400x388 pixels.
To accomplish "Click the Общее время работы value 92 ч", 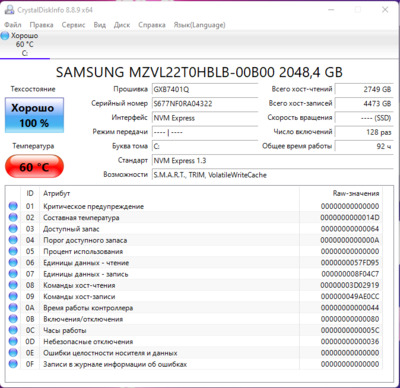I will point(364,146).
